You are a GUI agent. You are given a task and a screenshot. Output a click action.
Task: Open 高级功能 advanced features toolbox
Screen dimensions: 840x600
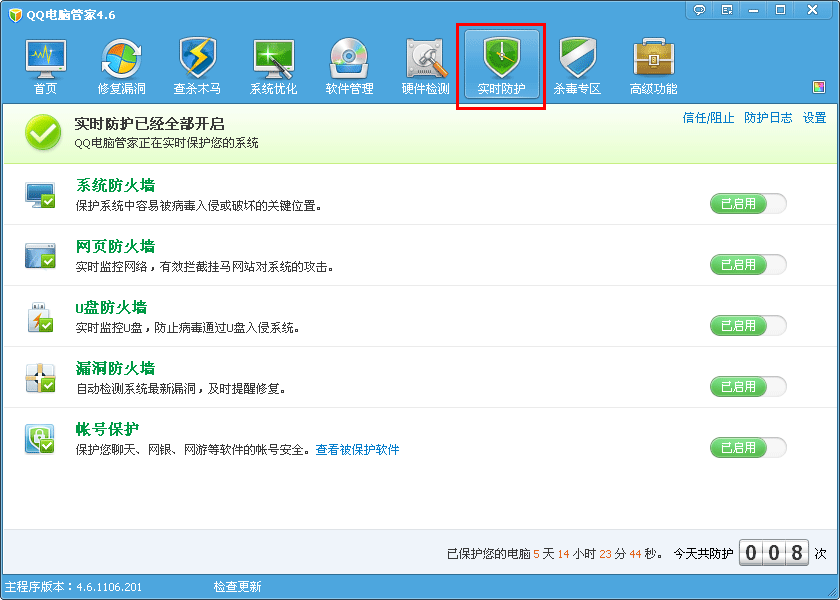click(x=653, y=67)
